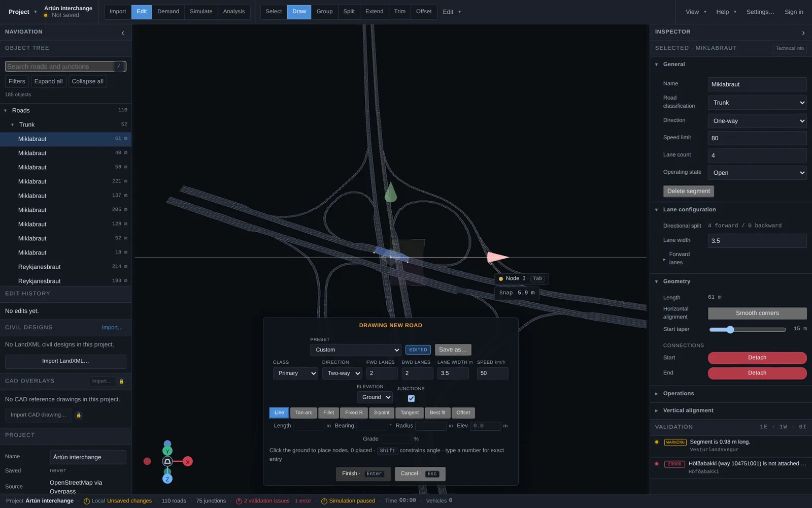Click the error dot for Höfðabakki issue

click(657, 464)
